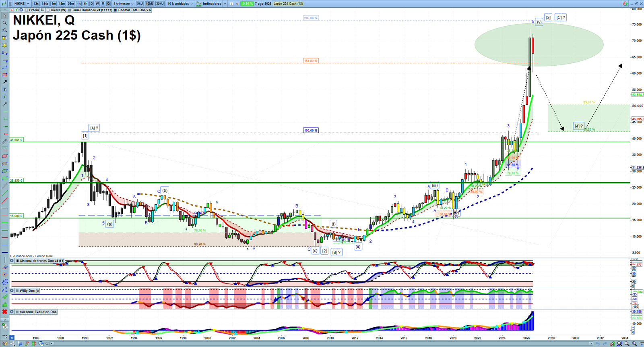Viewport: 644px width, 347px height.
Task: Toggle Tunel Domenec v4 indicator visibility
Action: coord(70,10)
